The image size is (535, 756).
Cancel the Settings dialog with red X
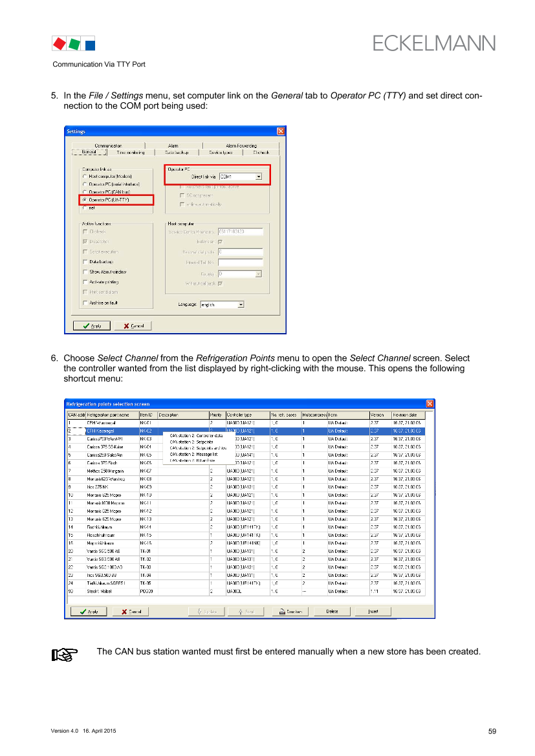tap(133, 326)
